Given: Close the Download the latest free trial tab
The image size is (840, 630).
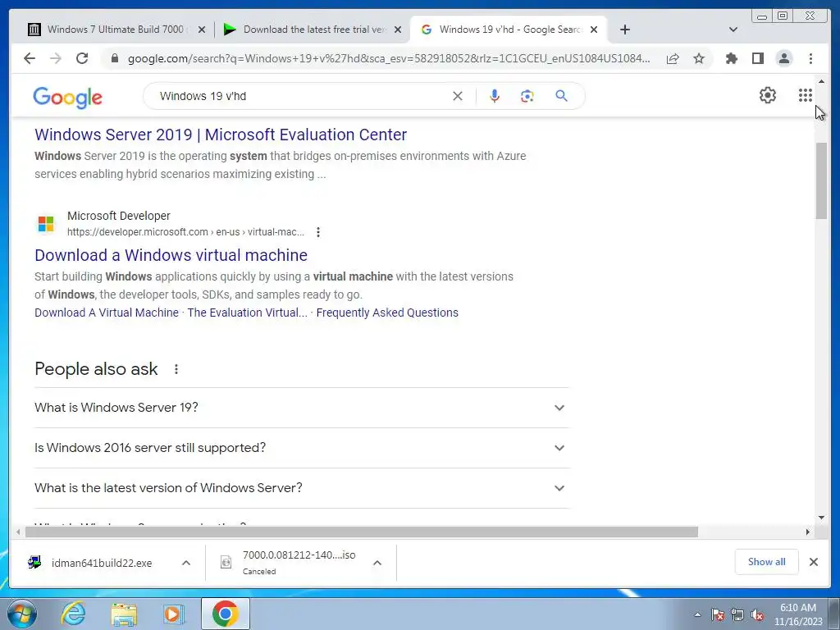Looking at the screenshot, I should pos(398,30).
